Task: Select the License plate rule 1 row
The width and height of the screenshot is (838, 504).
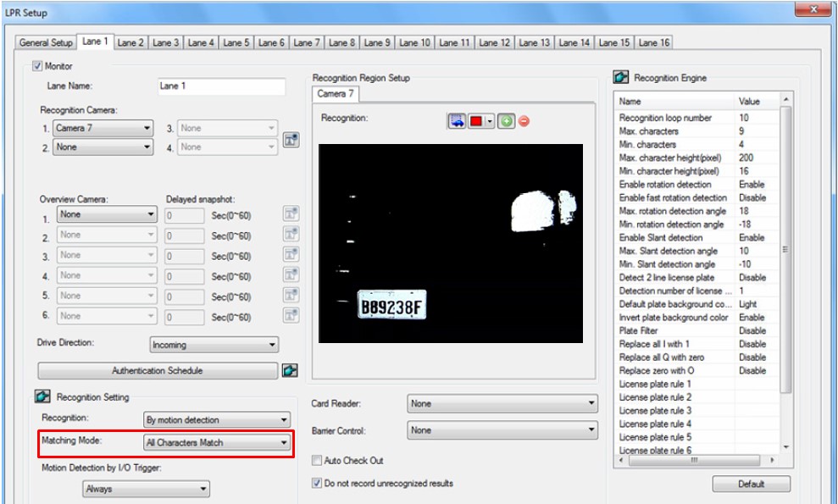Action: (698, 384)
